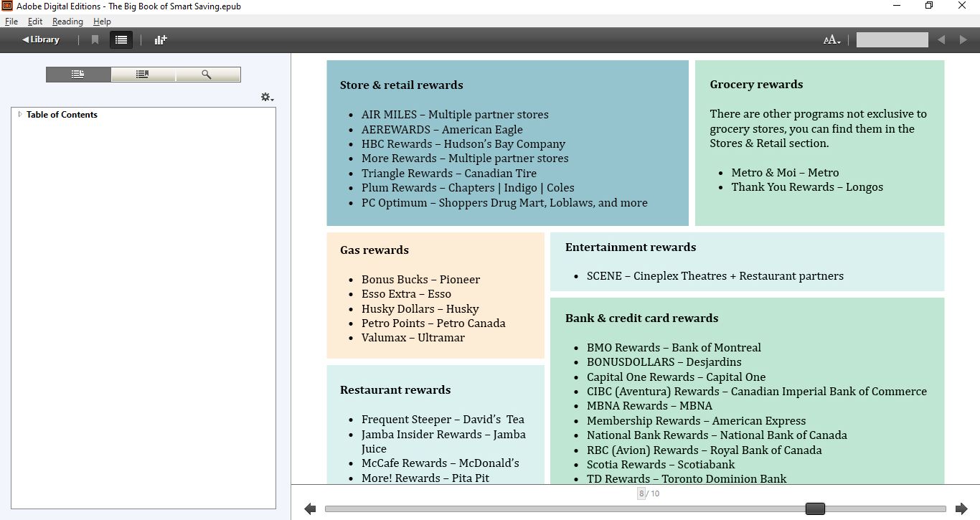
Task: Open the text size AA dropdown
Action: click(831, 40)
